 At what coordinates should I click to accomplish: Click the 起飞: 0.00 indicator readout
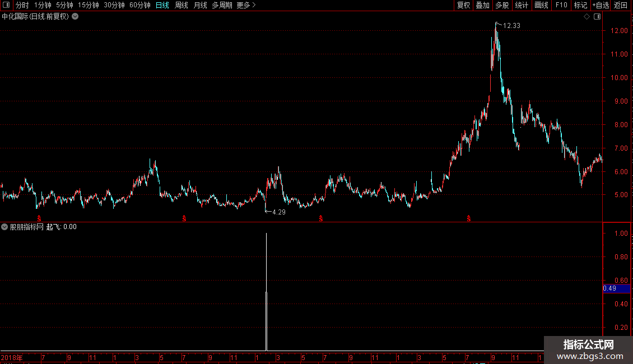[62, 227]
